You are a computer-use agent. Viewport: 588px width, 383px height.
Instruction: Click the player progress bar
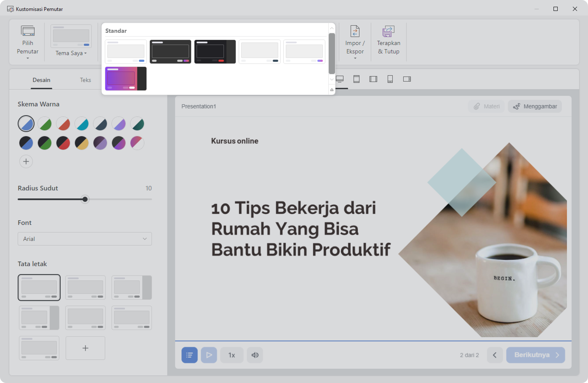click(373, 341)
